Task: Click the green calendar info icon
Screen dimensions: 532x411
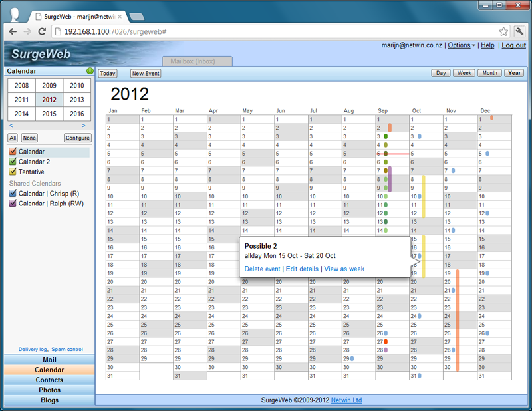Action: point(90,71)
